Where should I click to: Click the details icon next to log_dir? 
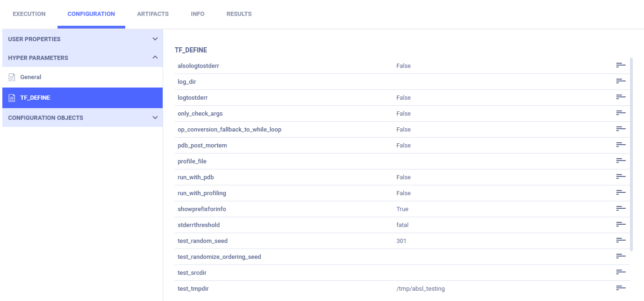tap(621, 81)
